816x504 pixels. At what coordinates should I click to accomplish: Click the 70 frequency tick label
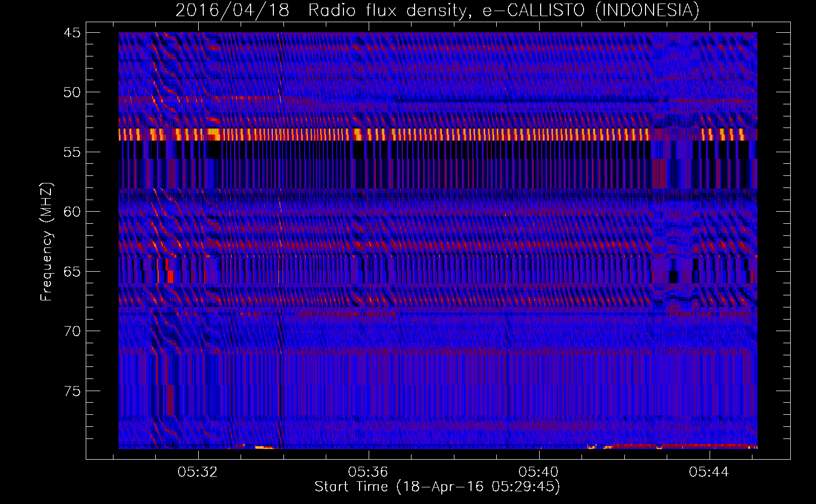[x=72, y=331]
